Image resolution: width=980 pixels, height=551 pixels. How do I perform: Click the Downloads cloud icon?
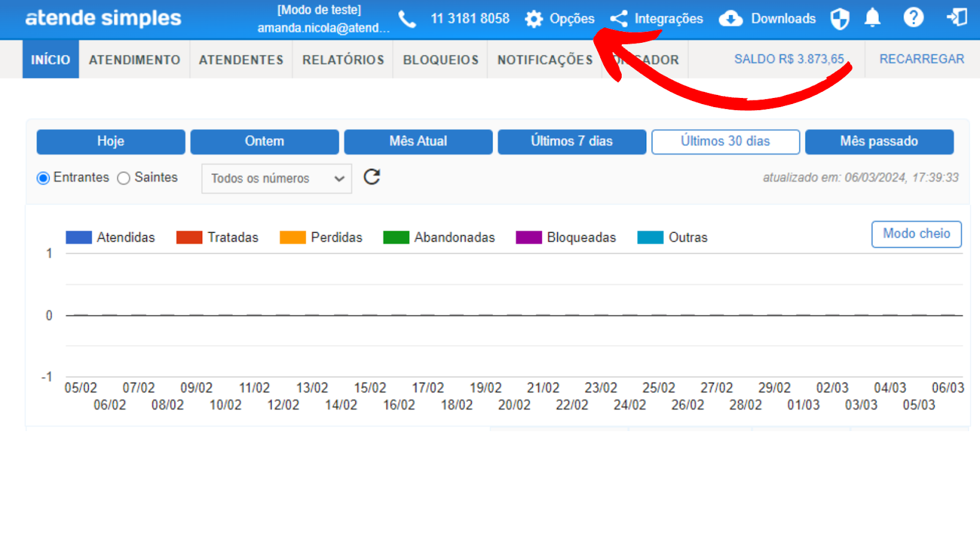(731, 19)
